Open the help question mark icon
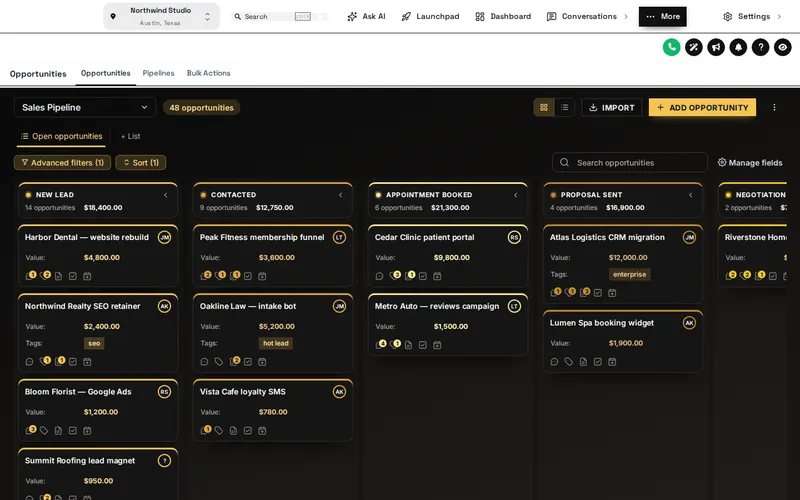 (760, 47)
